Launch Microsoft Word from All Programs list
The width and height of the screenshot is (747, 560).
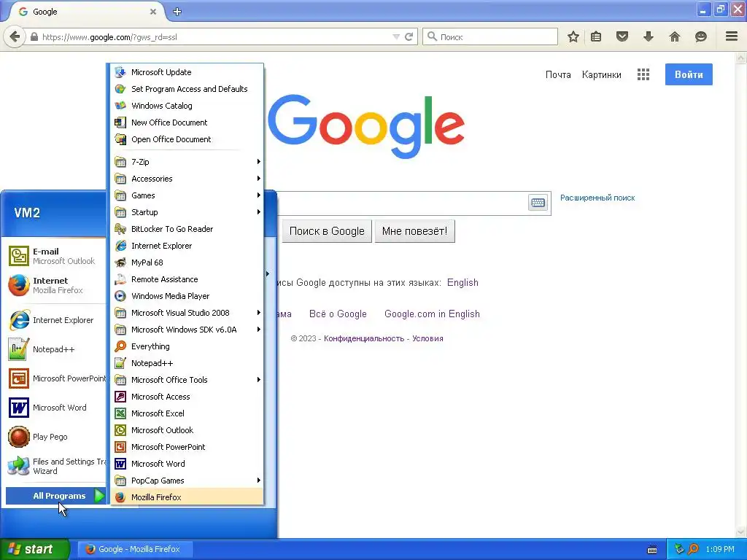click(187, 463)
